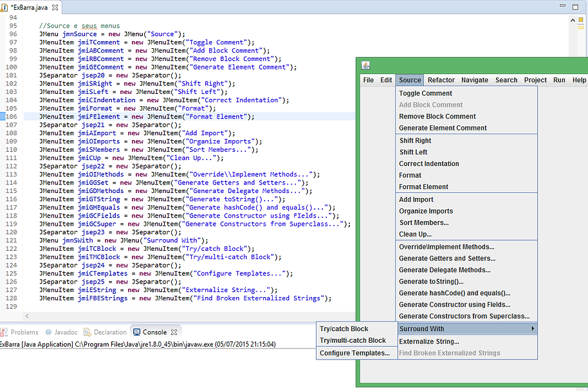Click greyed Find Broken Externalized Strings
Screen dimensions: 588x391
pos(466,353)
